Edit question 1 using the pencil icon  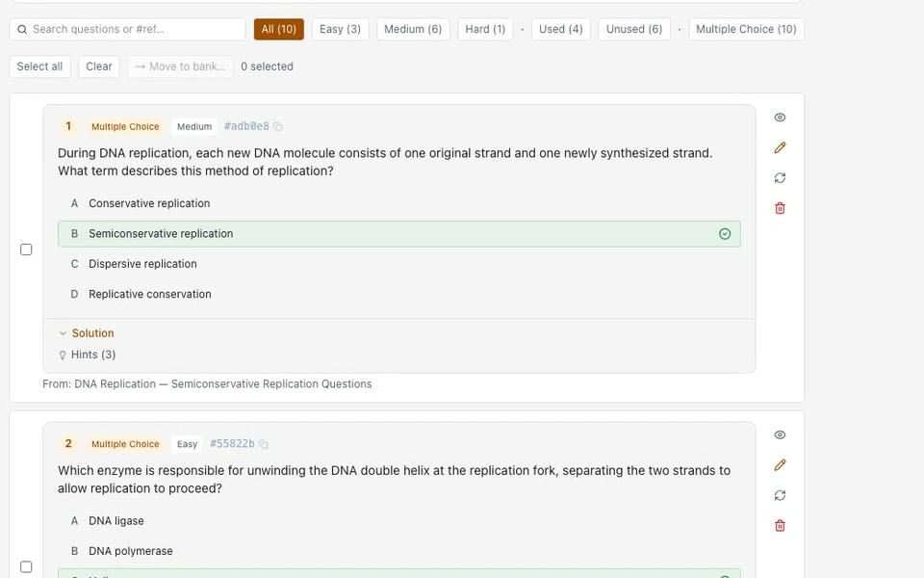pyautogui.click(x=780, y=147)
